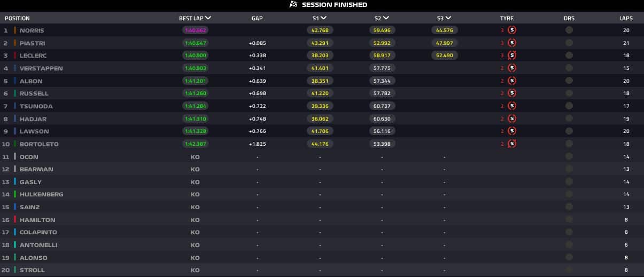644x277 pixels.
Task: Select the Verstappen driver name
Action: point(41,68)
